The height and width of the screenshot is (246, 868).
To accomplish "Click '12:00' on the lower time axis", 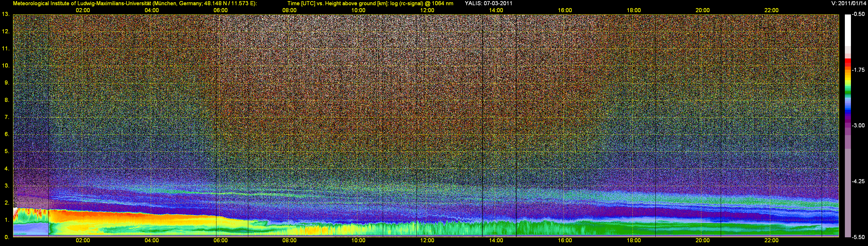I will [x=427, y=240].
